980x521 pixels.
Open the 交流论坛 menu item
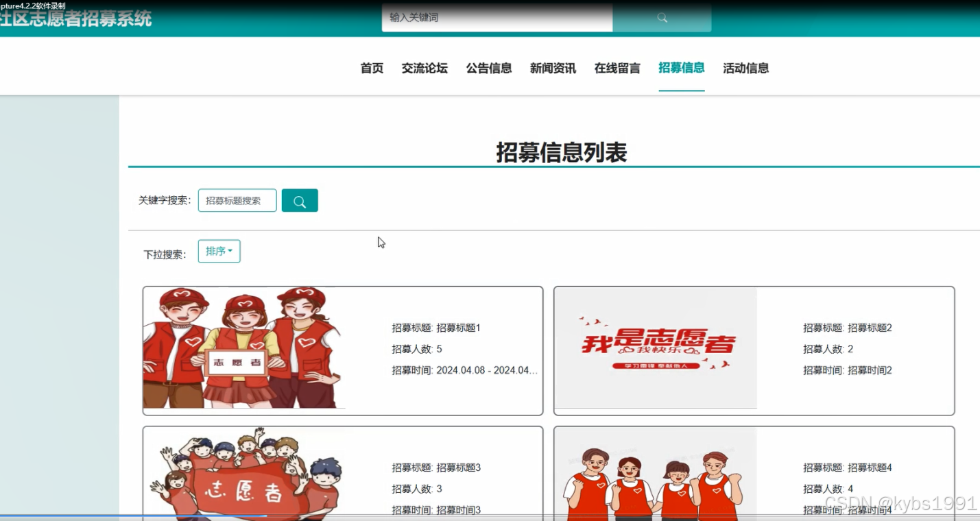click(x=425, y=68)
